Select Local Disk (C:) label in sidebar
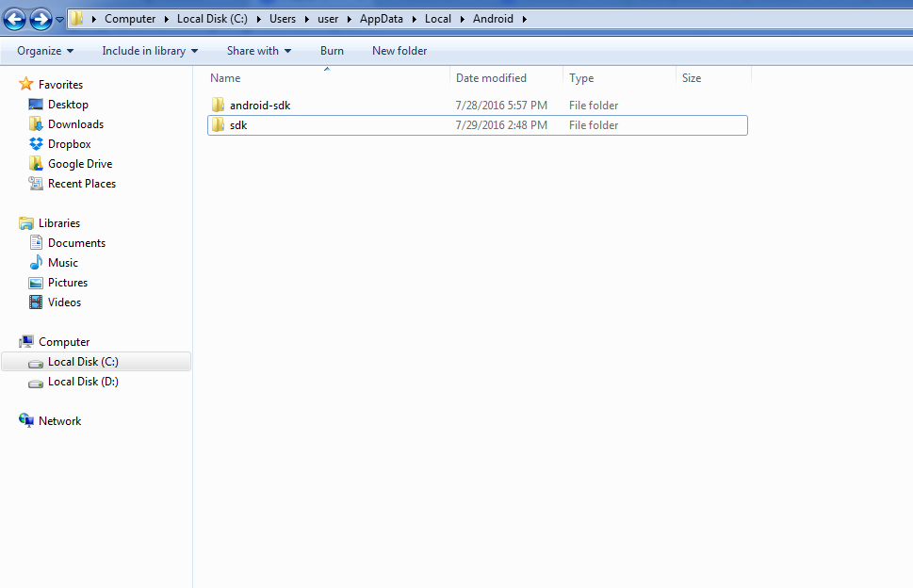913x588 pixels. [x=83, y=362]
